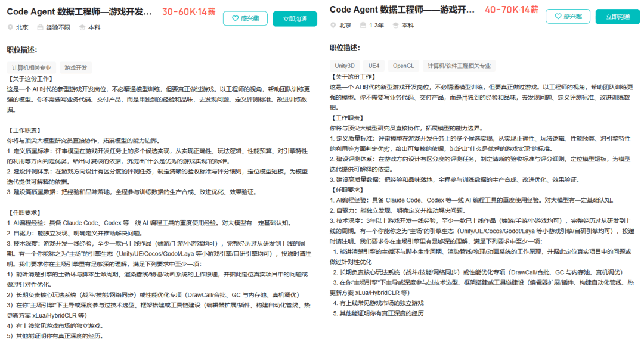
Task: Click right 【任职要求】 heading
Action: click(x=348, y=190)
